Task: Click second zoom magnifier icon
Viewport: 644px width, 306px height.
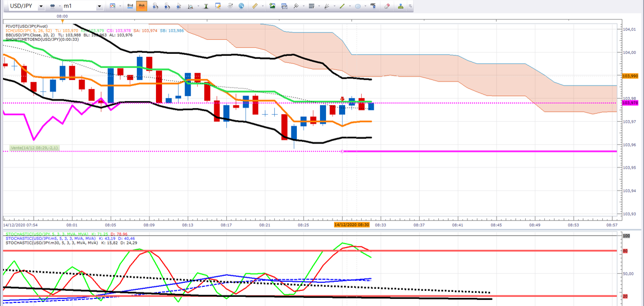Action: click(168, 6)
